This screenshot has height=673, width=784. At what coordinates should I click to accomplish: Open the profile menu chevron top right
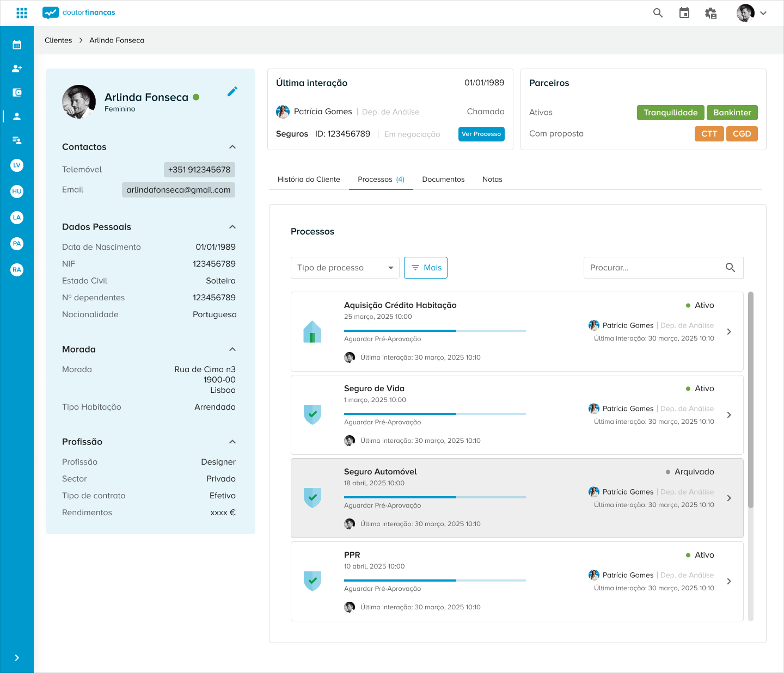coord(762,13)
